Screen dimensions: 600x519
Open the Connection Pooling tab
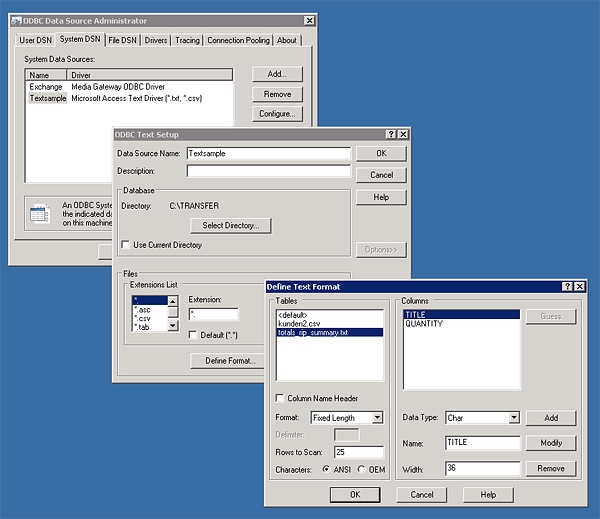(x=238, y=40)
